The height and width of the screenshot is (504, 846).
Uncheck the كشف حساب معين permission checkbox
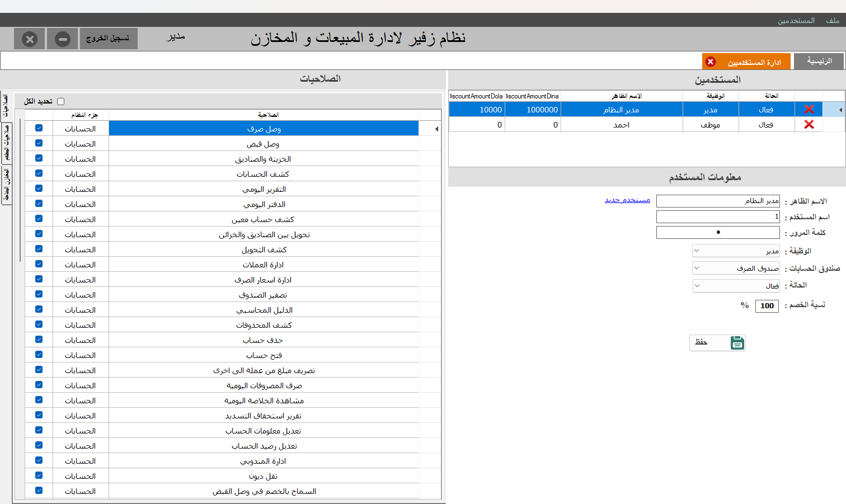tap(39, 219)
